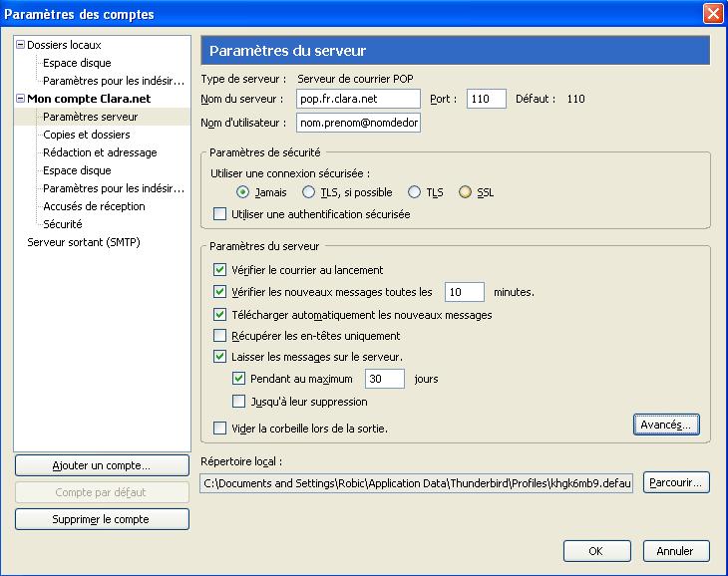The image size is (728, 576).
Task: Select Serveur sortant (SMTP) entry
Action: coord(84,242)
